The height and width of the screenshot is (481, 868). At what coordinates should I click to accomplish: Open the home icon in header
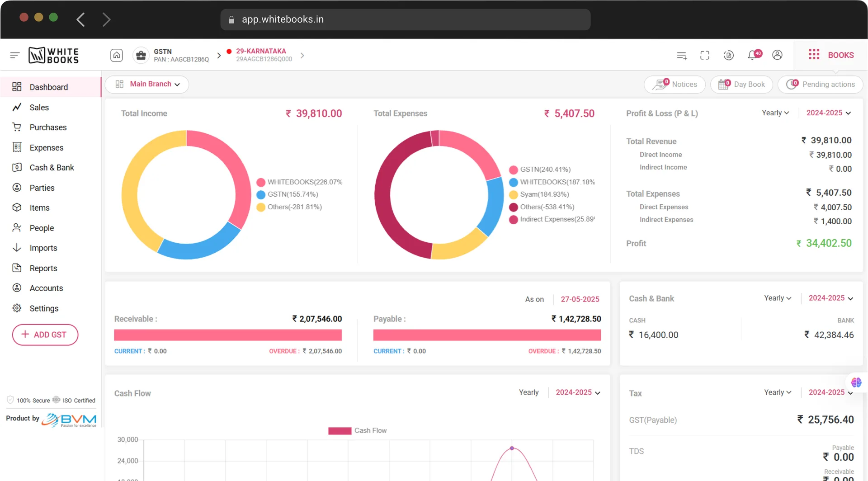point(117,55)
